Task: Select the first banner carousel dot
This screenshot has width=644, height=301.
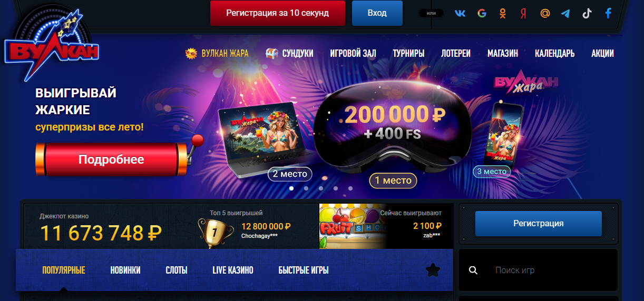Action: (x=291, y=188)
